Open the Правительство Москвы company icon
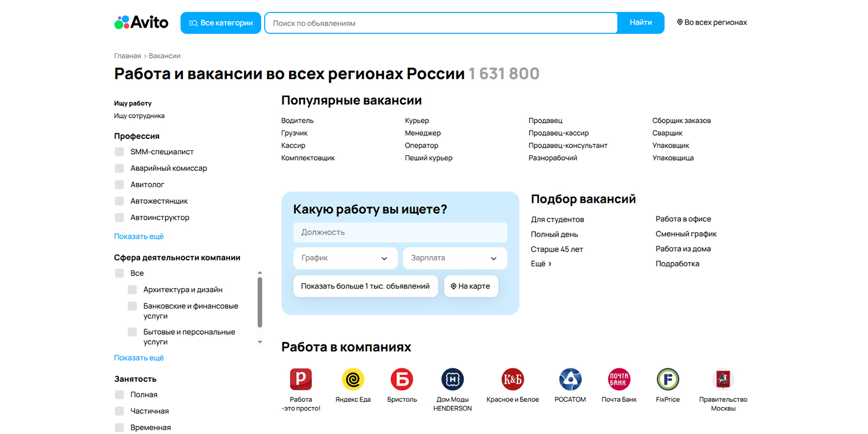Screen dimensions: 868x434 point(723,379)
